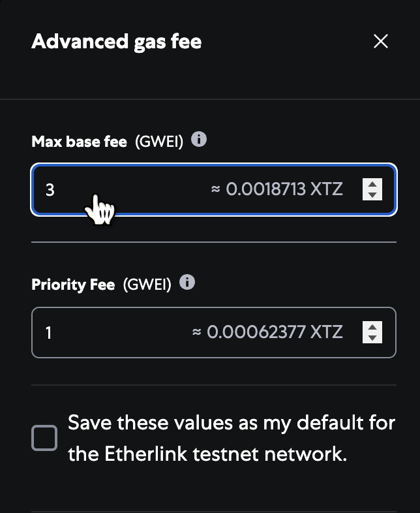The height and width of the screenshot is (513, 420).
Task: Increase Max base fee with up arrow
Action: pos(372,184)
